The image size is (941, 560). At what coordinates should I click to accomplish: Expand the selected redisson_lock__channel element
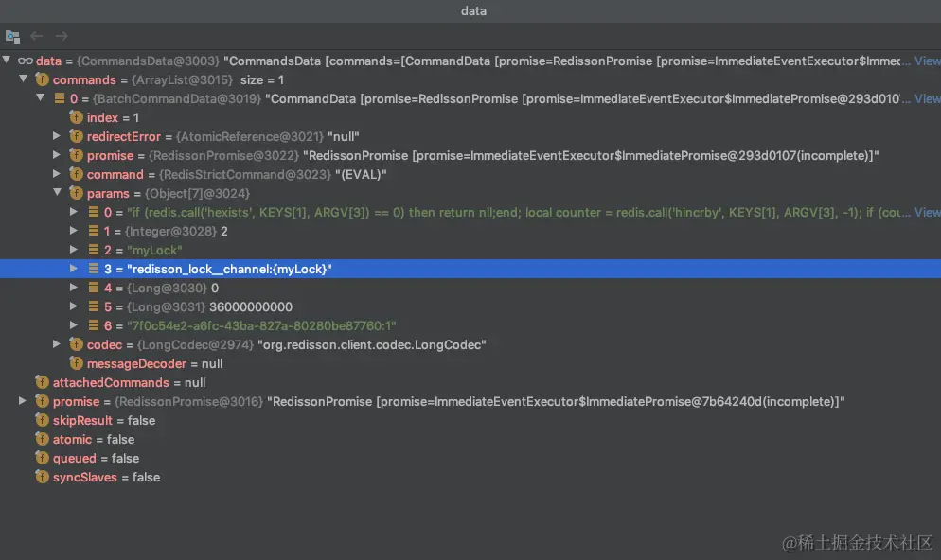pos(73,269)
